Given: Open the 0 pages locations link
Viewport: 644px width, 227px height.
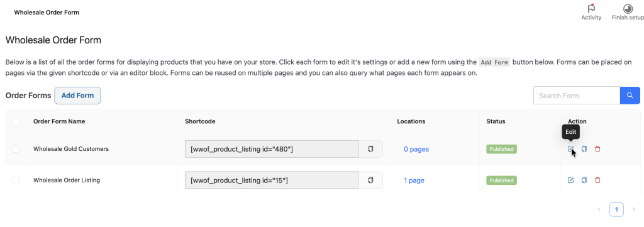Looking at the screenshot, I should pyautogui.click(x=416, y=149).
